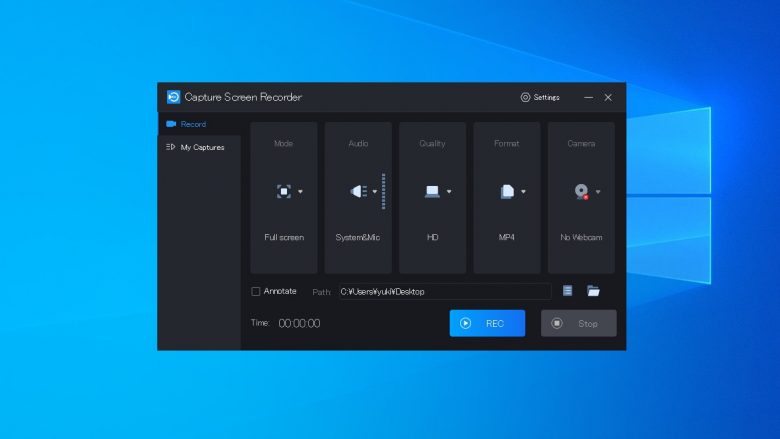Start recording with the REC button

[x=487, y=323]
